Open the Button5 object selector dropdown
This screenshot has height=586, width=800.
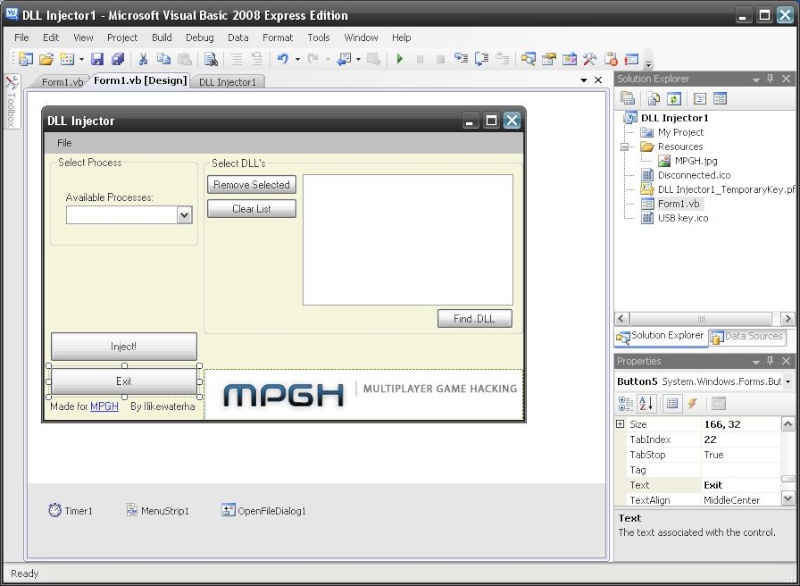point(788,381)
